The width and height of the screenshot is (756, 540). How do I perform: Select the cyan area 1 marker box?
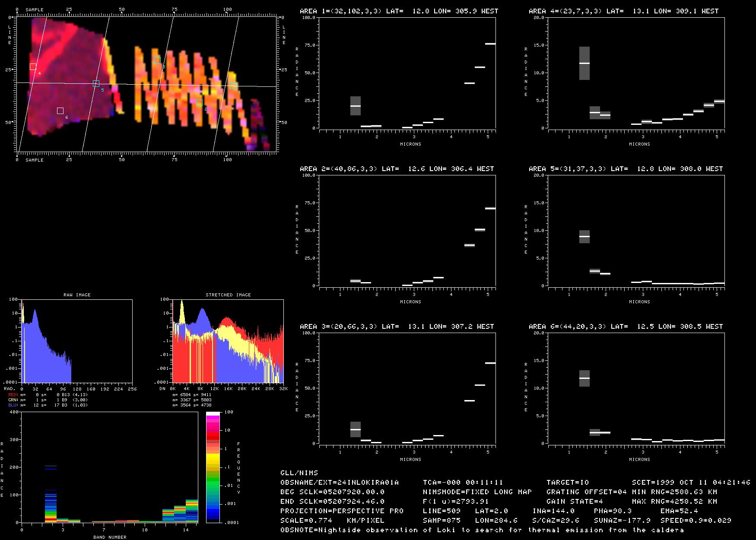pos(233,86)
